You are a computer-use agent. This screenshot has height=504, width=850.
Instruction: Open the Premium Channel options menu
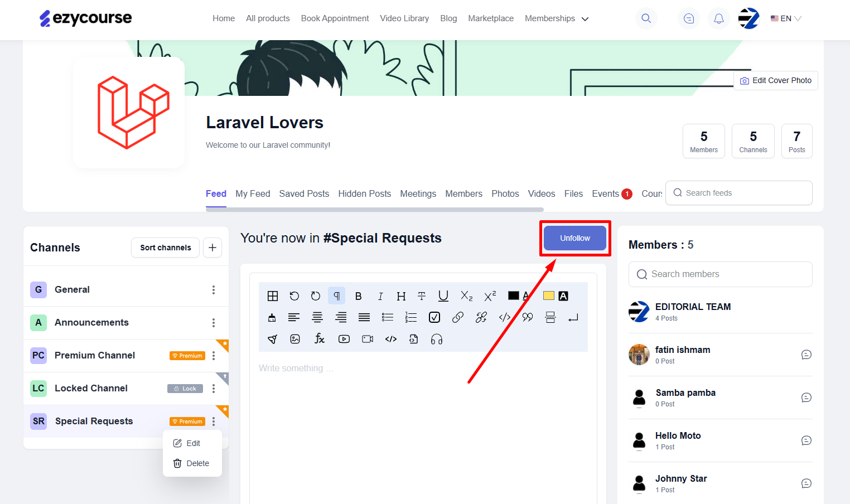point(214,356)
